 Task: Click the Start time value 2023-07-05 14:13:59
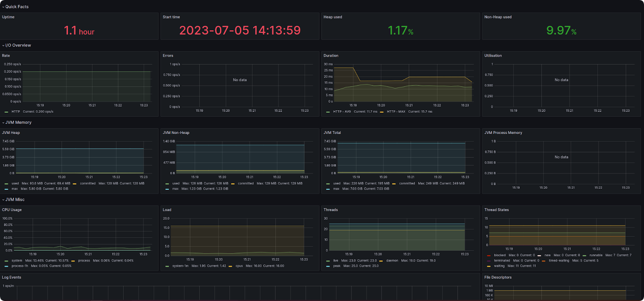(240, 31)
